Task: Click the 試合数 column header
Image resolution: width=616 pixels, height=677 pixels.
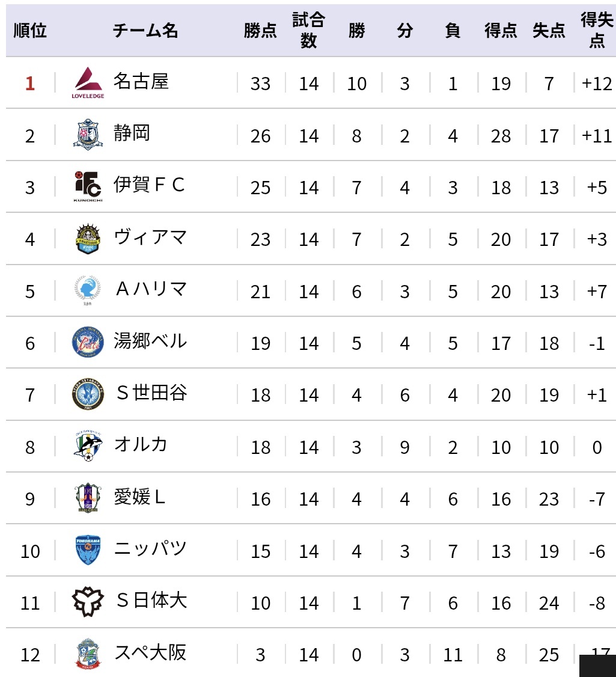Action: (309, 30)
